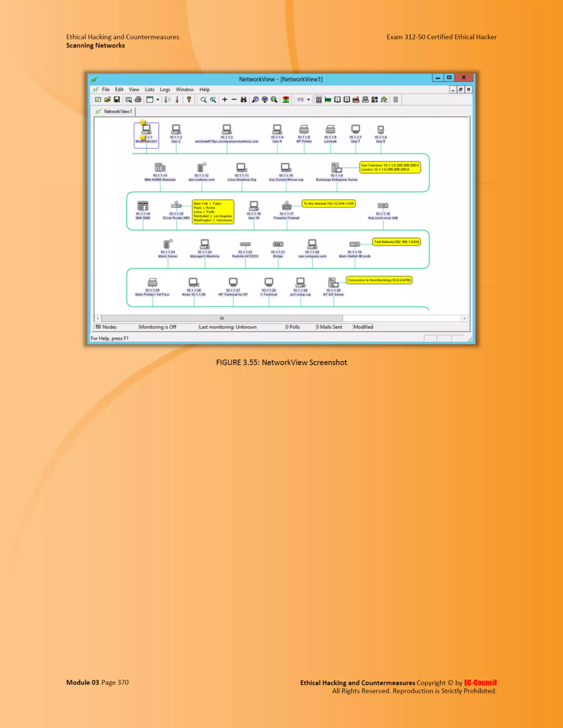Click the magnifier with letter P discovery icon

point(255,100)
